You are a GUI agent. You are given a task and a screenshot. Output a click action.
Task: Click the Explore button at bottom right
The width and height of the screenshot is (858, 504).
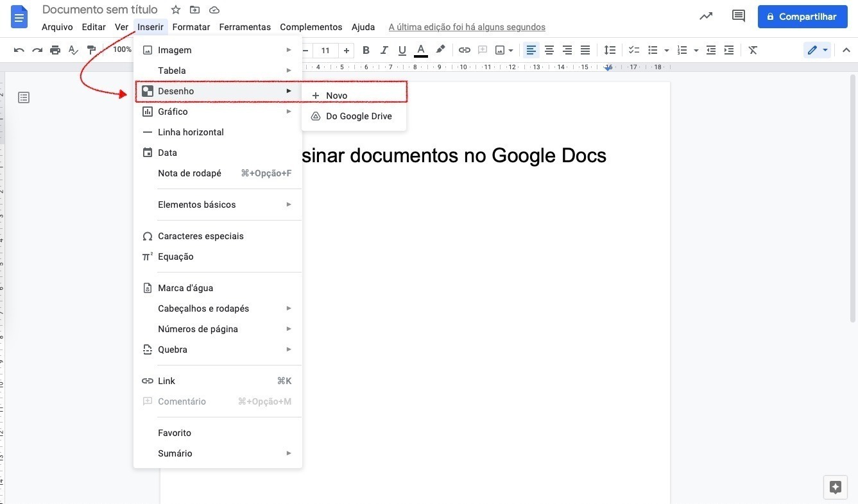click(x=835, y=487)
